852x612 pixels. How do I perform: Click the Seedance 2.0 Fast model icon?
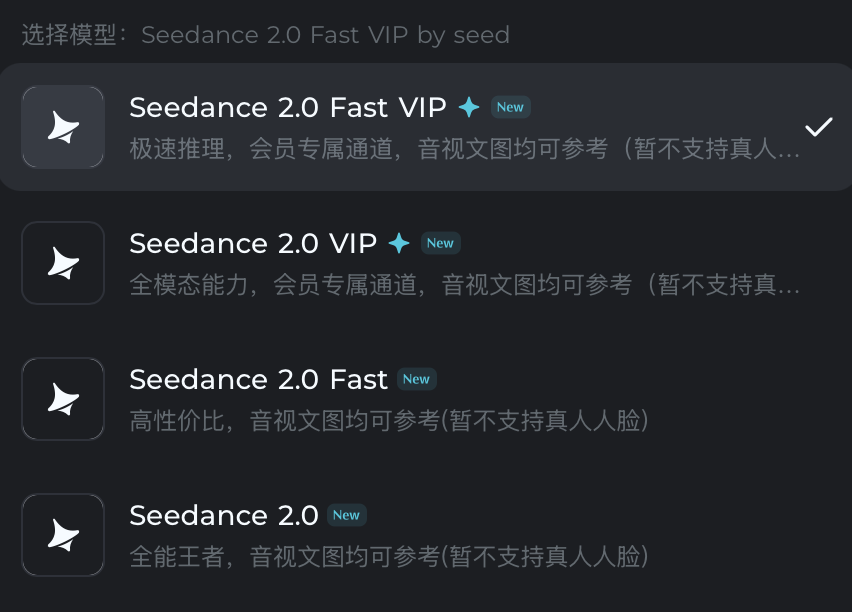(63, 399)
